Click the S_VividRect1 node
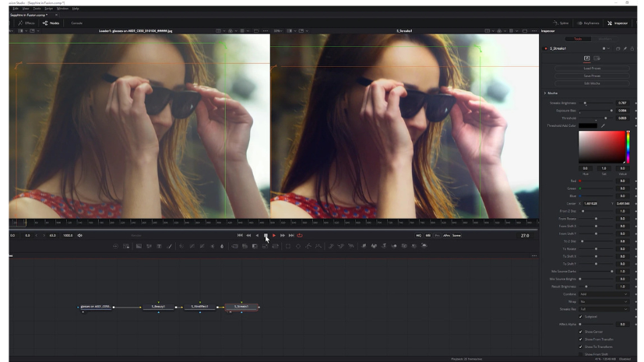Image resolution: width=644 pixels, height=362 pixels. (200, 307)
